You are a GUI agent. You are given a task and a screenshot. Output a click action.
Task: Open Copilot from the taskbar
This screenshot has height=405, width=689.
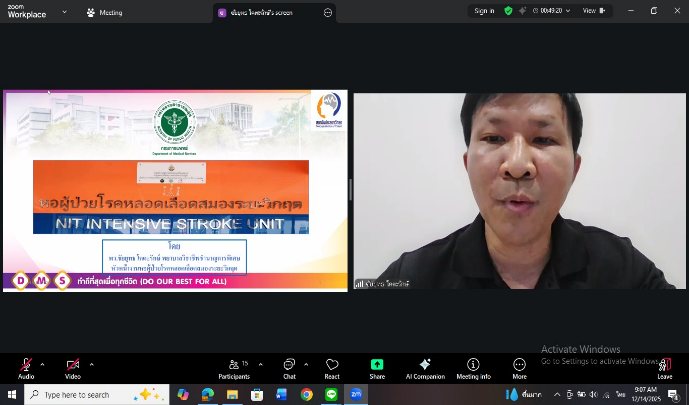tap(183, 394)
